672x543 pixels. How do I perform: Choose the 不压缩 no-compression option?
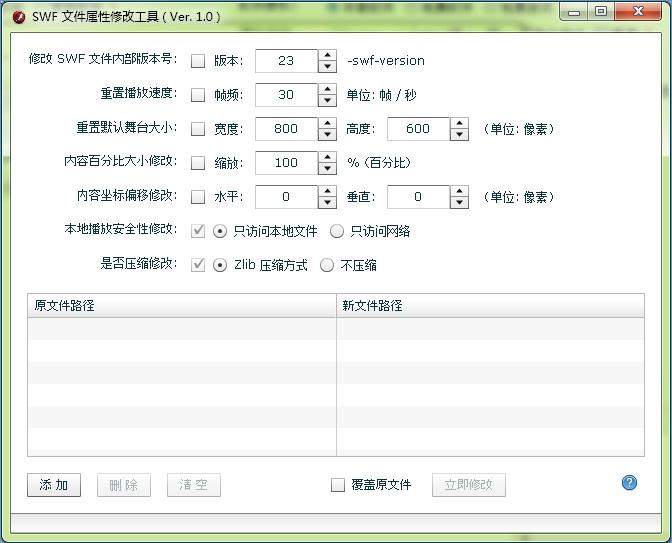point(327,265)
